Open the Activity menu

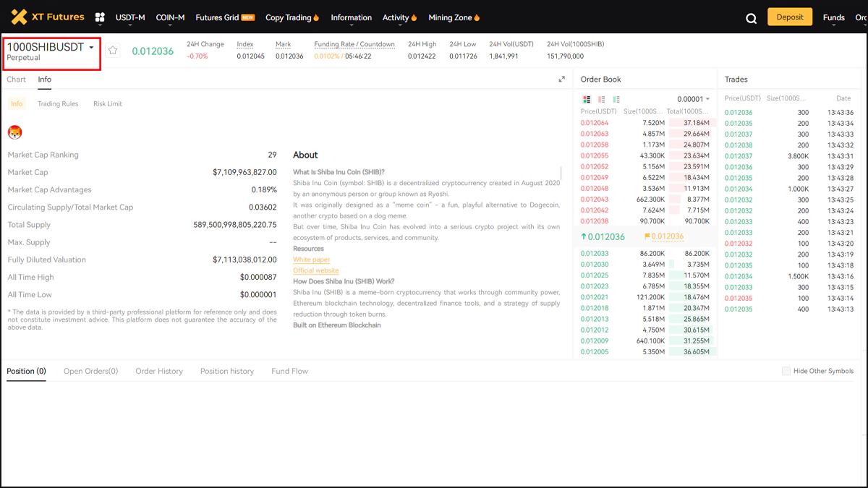tap(400, 17)
